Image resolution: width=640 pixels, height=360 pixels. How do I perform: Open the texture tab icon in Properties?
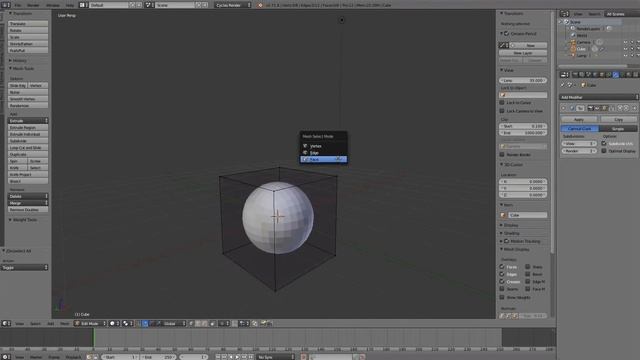pos(636,75)
